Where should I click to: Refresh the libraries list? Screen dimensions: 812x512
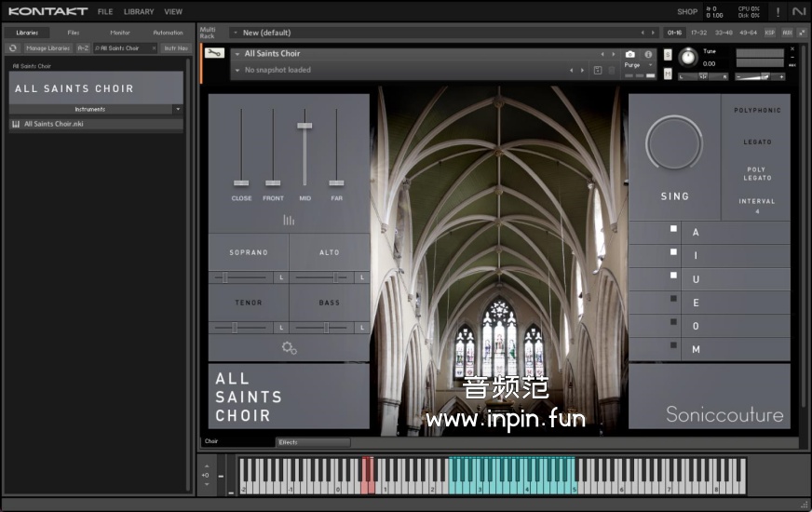click(13, 47)
